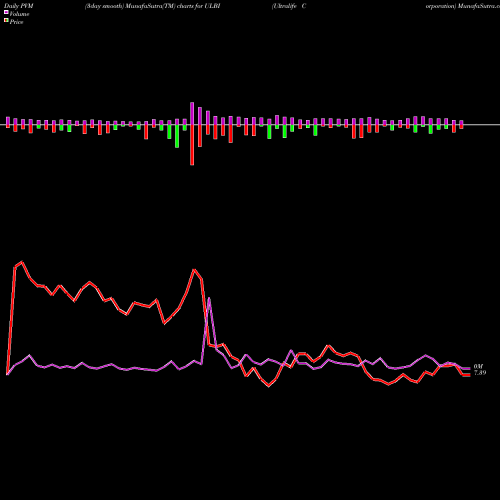Click the '7.89' price end label
This screenshot has width=500, height=500.
(480, 373)
